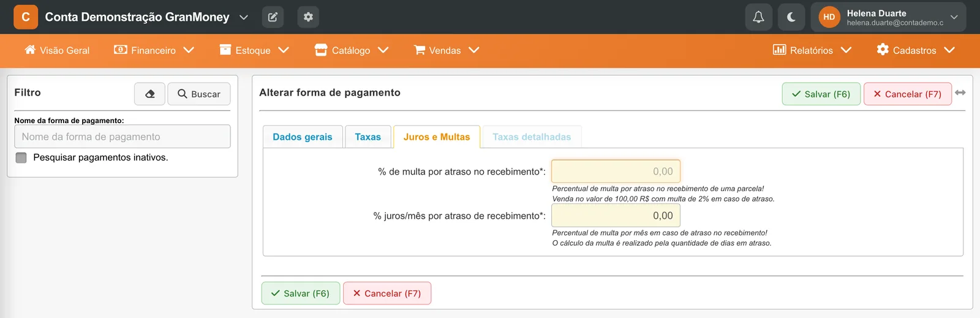Expand Helena Duarte user menu chevron

tap(954, 17)
